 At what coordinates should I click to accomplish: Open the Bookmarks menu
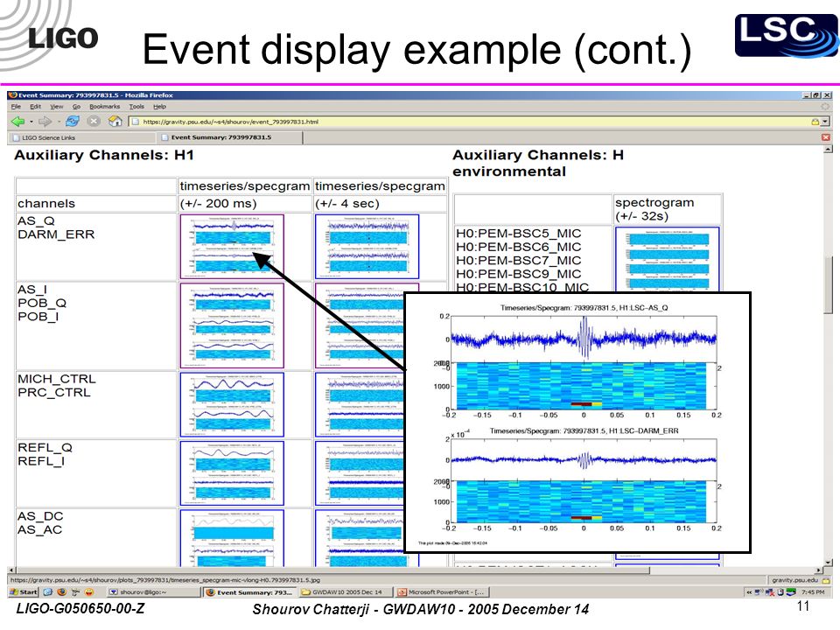pos(104,107)
